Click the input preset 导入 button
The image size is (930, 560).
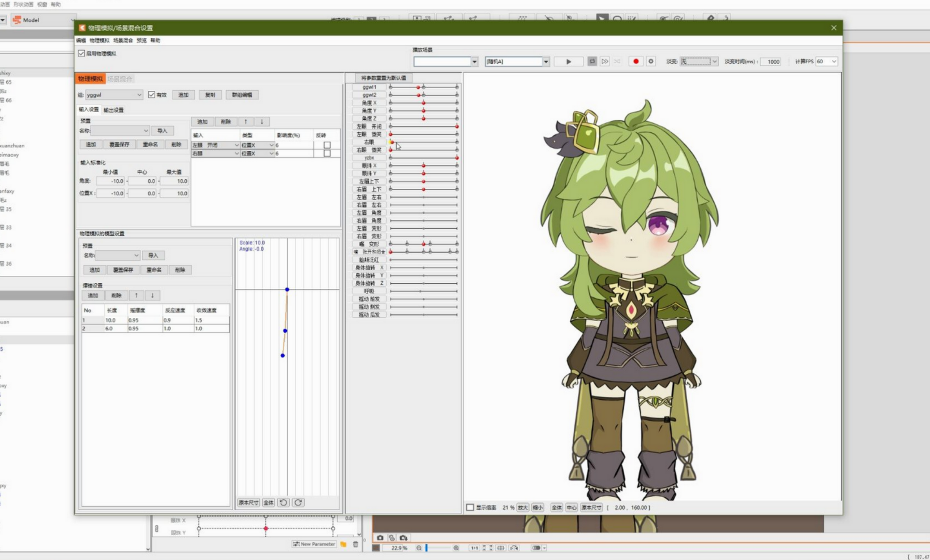coord(162,131)
